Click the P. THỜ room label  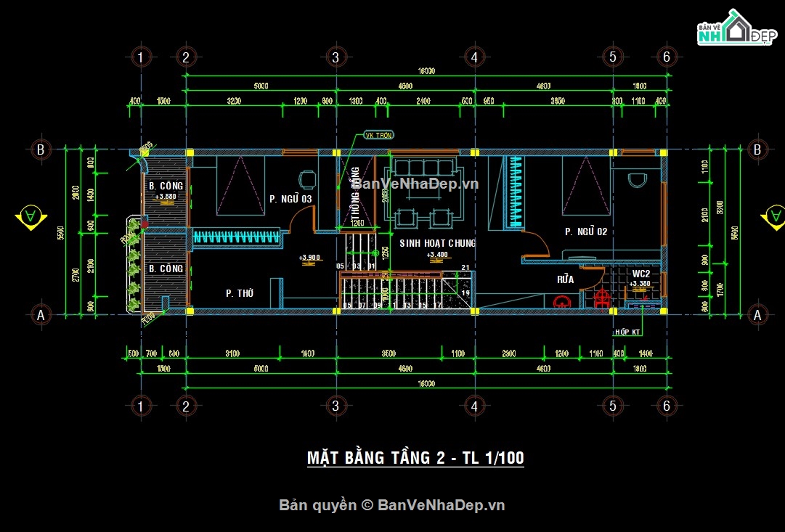coord(240,293)
